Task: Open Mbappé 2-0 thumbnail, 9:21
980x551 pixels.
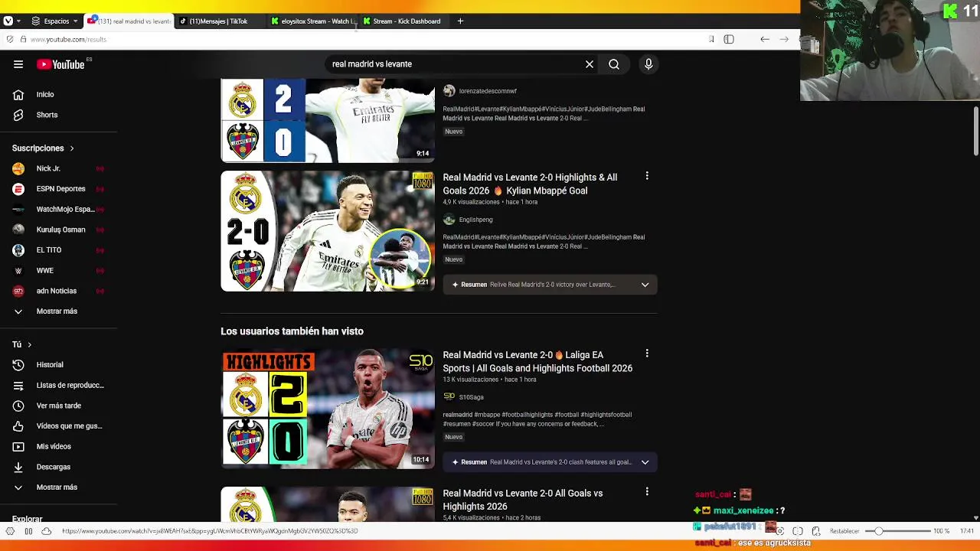Action: coord(328,231)
